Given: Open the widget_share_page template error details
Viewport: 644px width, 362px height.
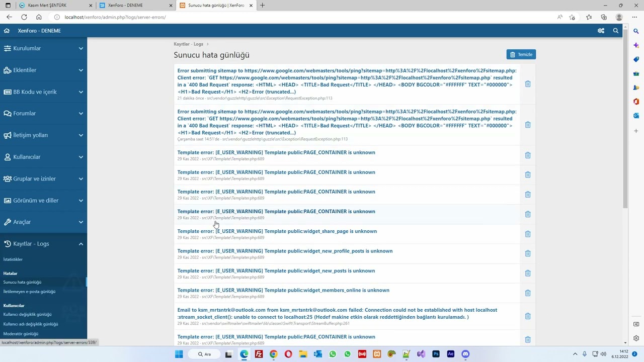Looking at the screenshot, I should [277, 231].
